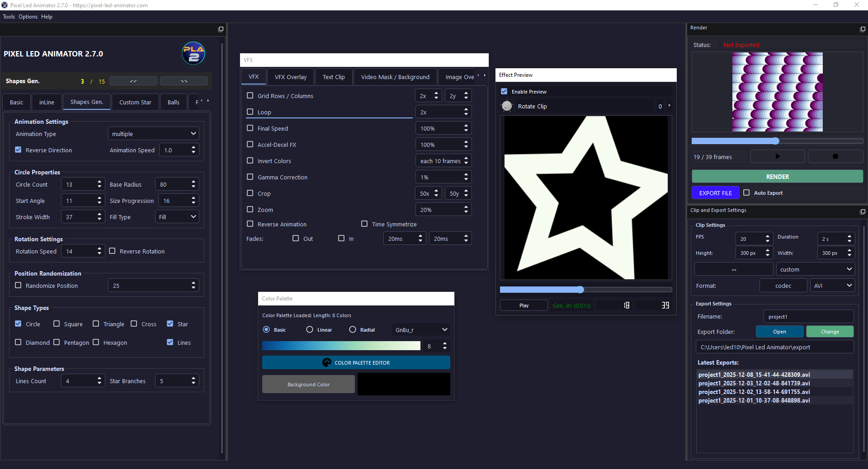Toggle Reverse Direction checkbox

[19, 150]
